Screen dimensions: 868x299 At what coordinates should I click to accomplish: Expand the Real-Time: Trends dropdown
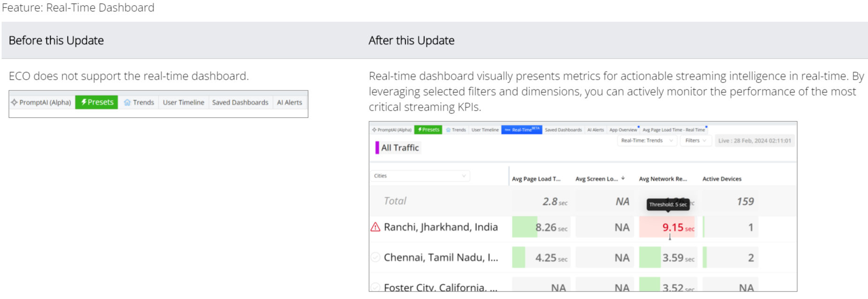pyautogui.click(x=646, y=141)
